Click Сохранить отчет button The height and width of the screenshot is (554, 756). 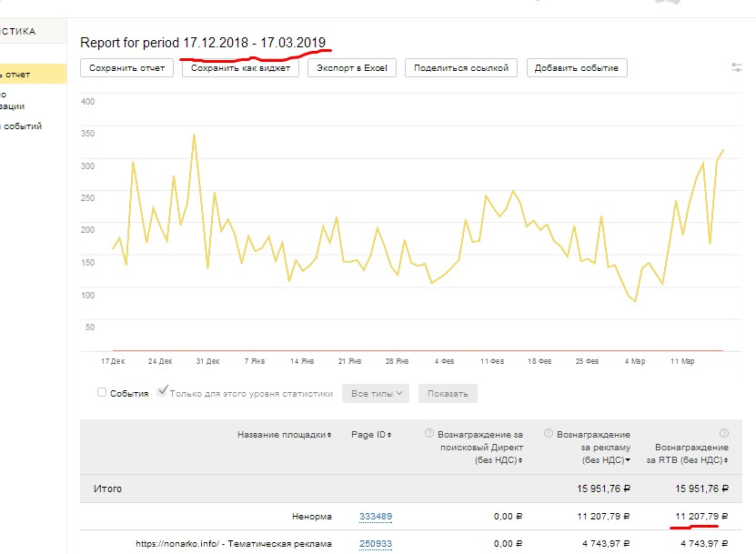pos(126,68)
